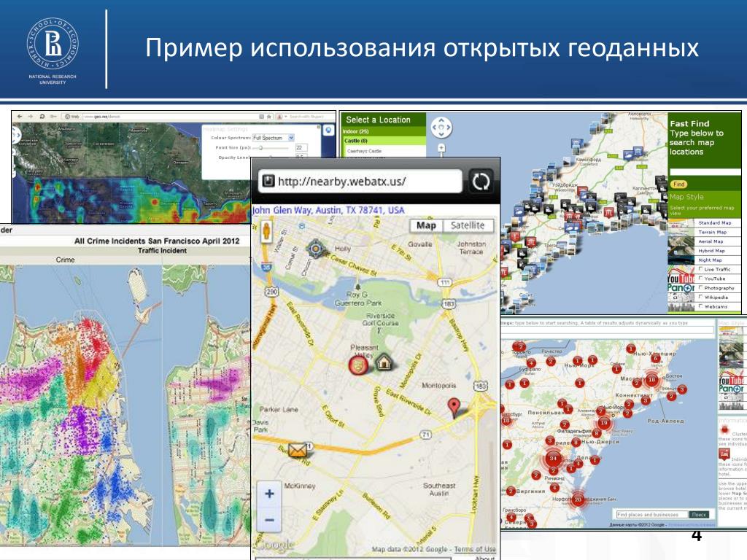747x560 pixels.
Task: Click zoom-in plus under pan control
Action: [441, 148]
